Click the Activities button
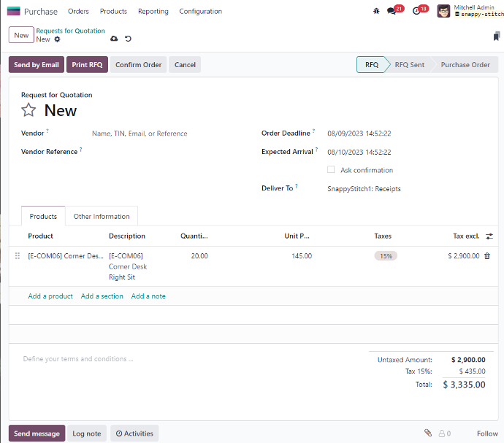 [x=134, y=434]
